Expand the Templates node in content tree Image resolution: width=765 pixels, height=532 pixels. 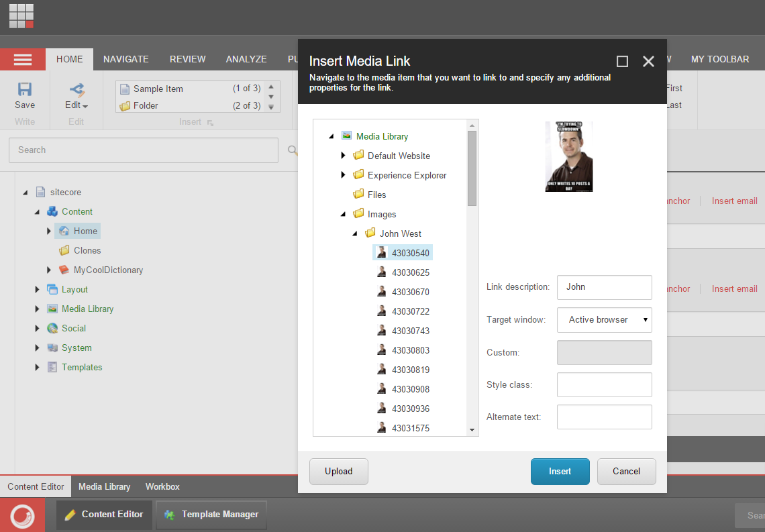[38, 367]
